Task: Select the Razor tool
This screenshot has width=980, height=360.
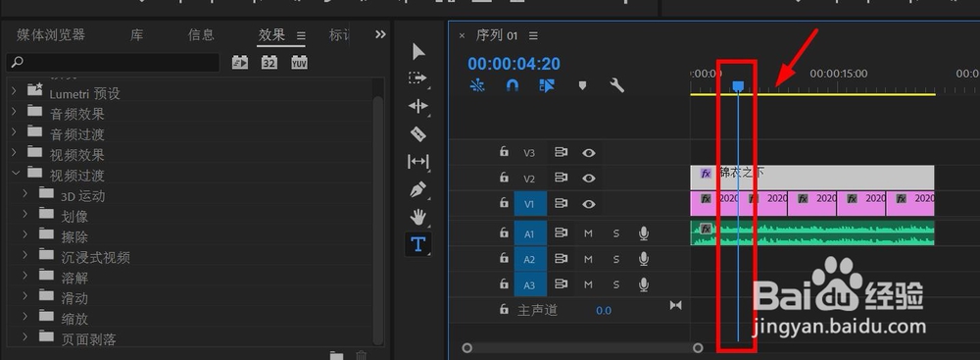Action: click(418, 133)
